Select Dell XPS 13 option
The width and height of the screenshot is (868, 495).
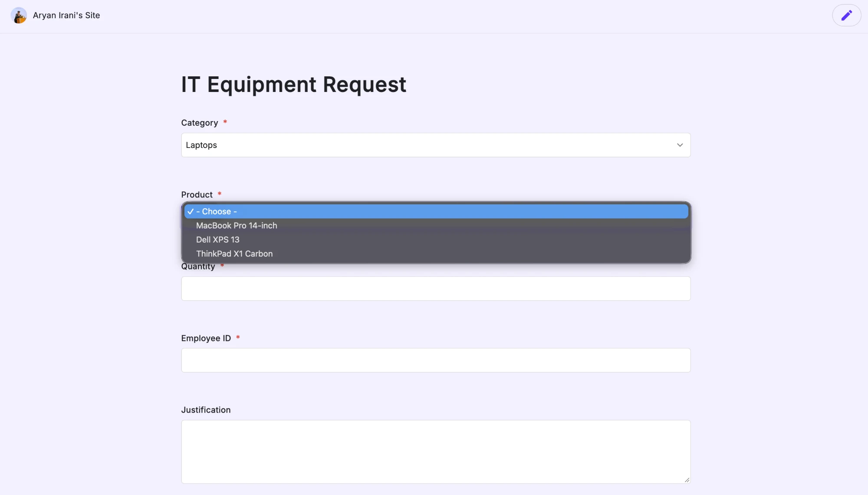(x=436, y=240)
